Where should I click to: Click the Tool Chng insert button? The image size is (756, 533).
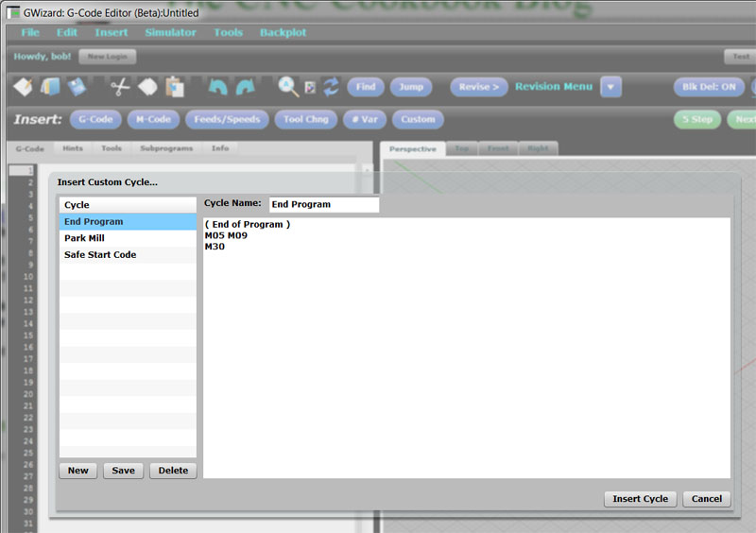(x=305, y=119)
